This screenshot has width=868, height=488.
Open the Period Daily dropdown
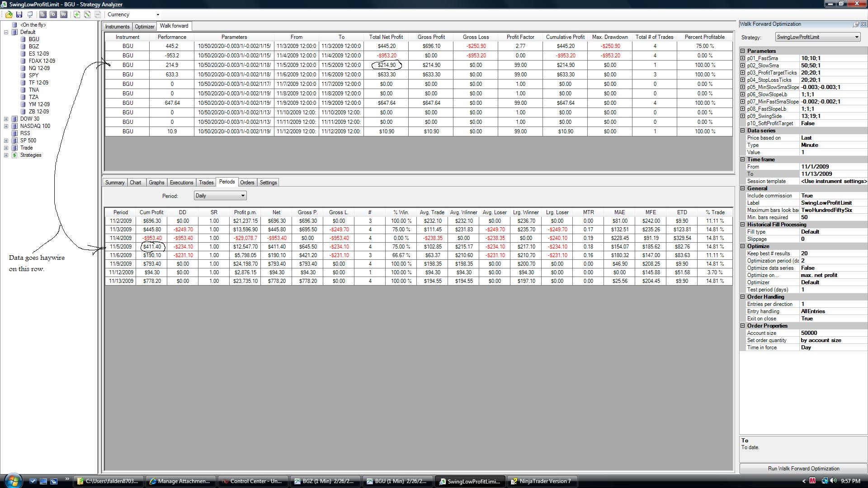pyautogui.click(x=243, y=196)
